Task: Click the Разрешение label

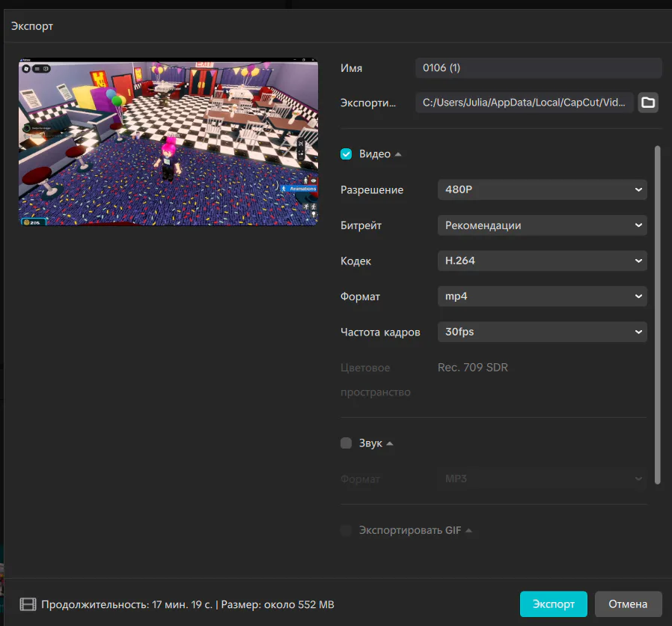Action: click(x=372, y=190)
